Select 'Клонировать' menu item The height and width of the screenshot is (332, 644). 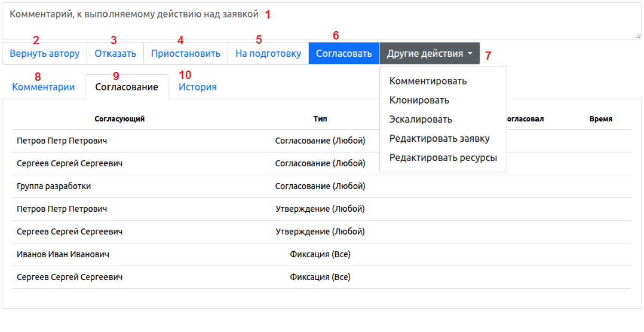419,100
